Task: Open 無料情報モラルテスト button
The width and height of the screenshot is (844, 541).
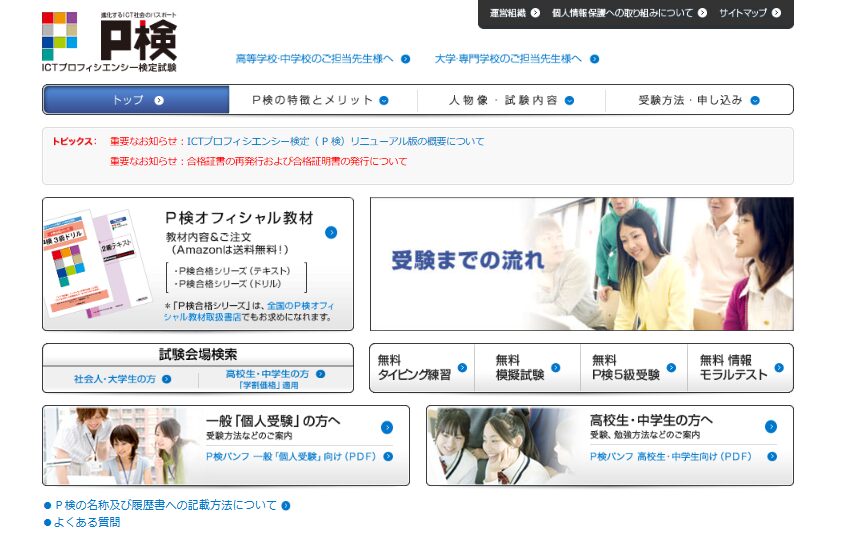Action: tap(740, 368)
